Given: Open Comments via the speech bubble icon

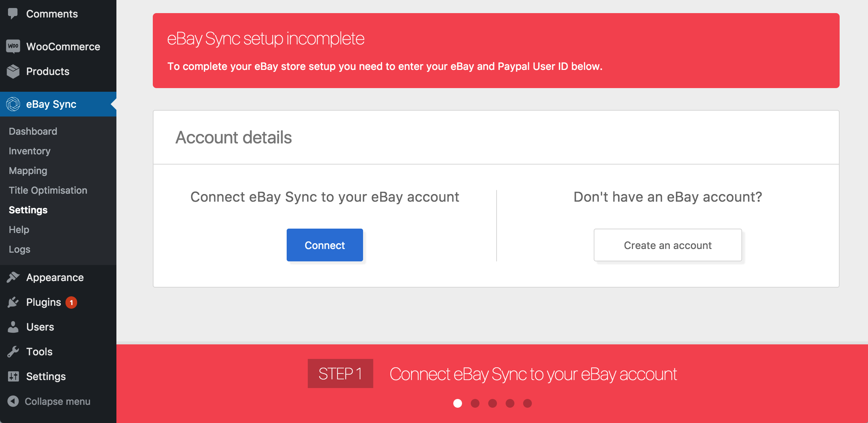Looking at the screenshot, I should [13, 13].
